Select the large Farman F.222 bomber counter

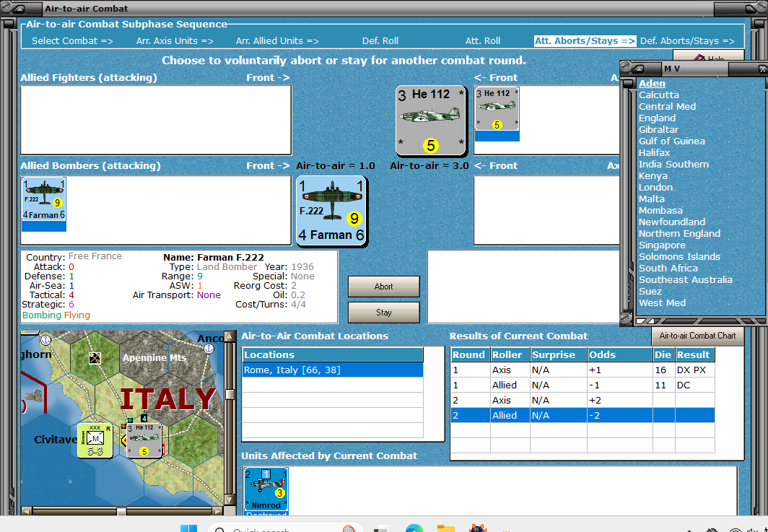tap(331, 211)
